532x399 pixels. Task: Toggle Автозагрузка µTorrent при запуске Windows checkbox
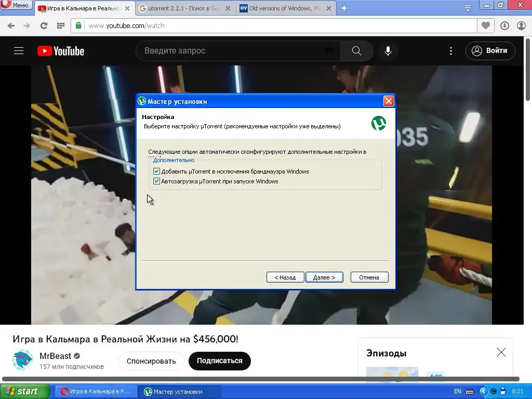156,181
